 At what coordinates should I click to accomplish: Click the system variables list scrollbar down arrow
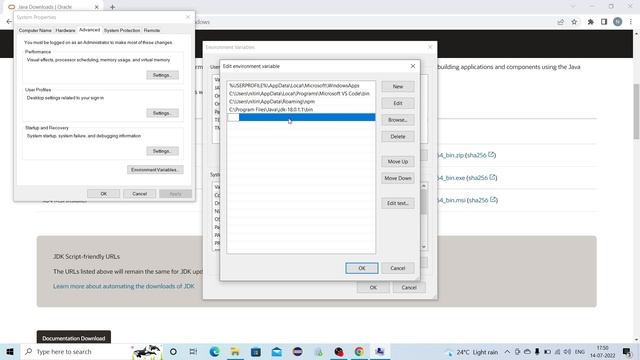(424, 247)
